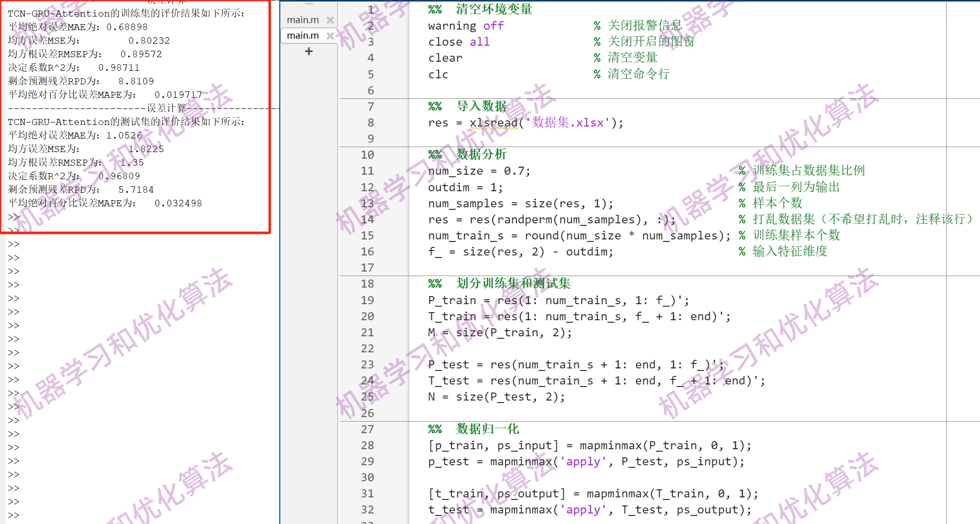980x524 pixels.
Task: Click the 'apply' string in the p_test line
Action: [583, 461]
